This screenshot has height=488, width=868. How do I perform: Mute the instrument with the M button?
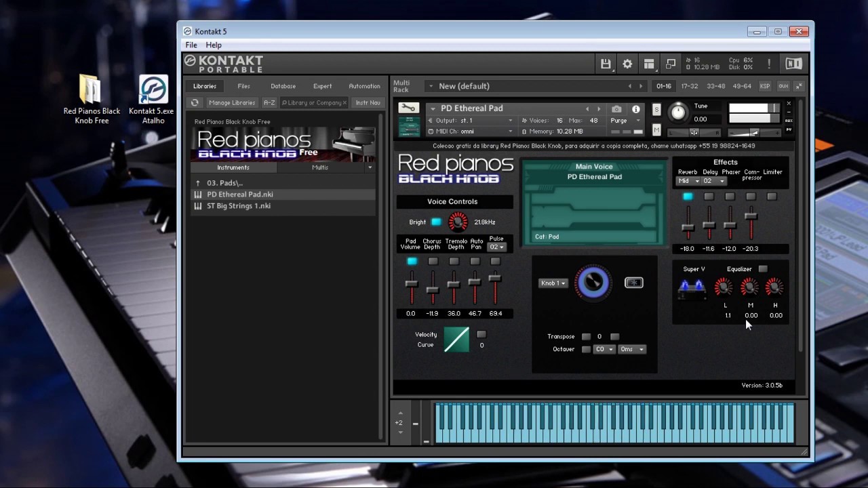point(656,129)
